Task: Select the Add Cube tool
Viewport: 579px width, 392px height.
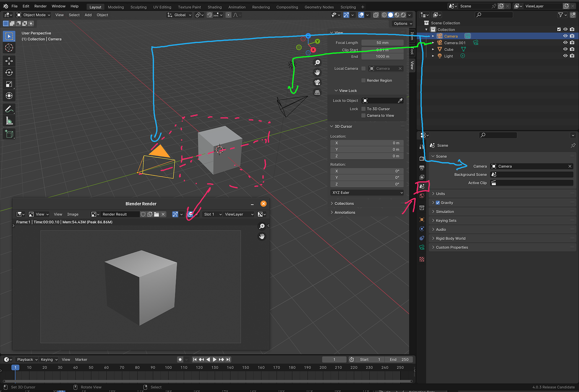Action: (x=9, y=134)
